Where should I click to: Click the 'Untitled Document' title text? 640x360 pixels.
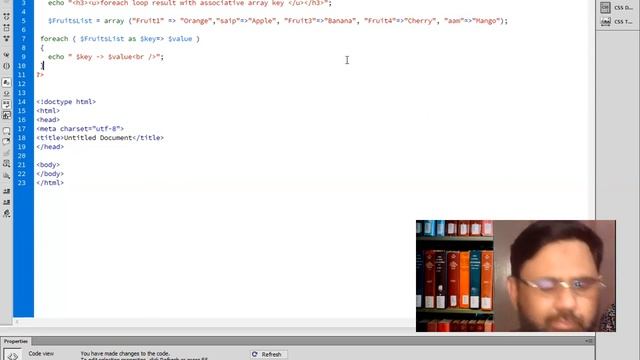(98, 138)
